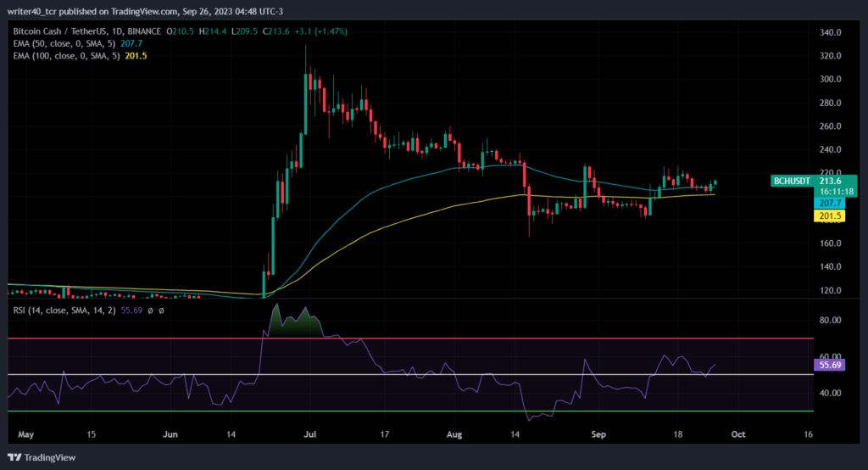Viewport: 868px width, 470px height.
Task: Click the 280.0 price axis label
Action: pyautogui.click(x=830, y=103)
